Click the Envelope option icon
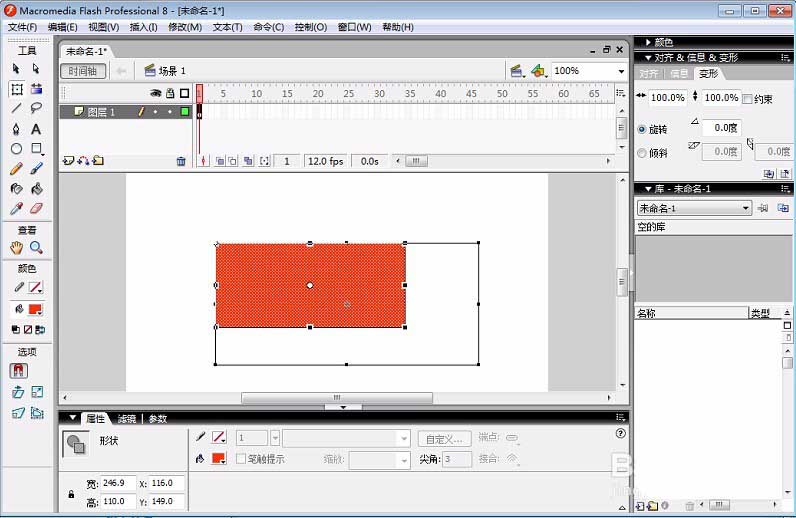 coord(37,413)
